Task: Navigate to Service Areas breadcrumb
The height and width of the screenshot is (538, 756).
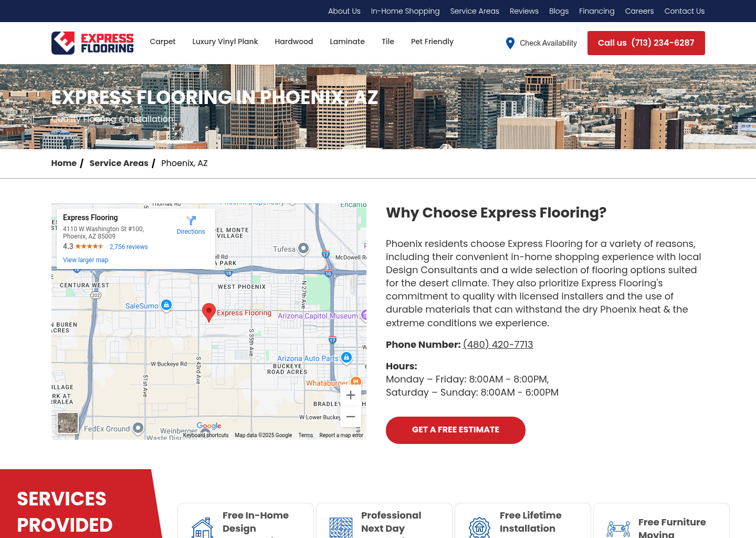Action: pyautogui.click(x=119, y=163)
